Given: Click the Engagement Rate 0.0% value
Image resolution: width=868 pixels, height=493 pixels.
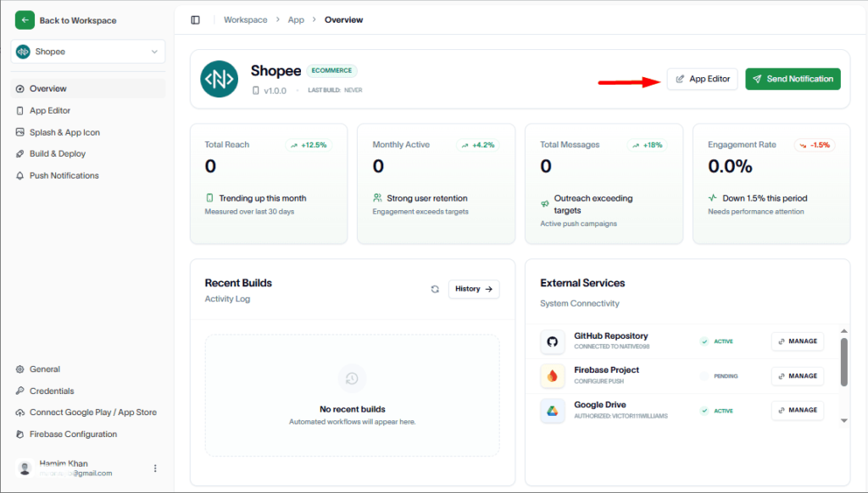Looking at the screenshot, I should pyautogui.click(x=730, y=166).
